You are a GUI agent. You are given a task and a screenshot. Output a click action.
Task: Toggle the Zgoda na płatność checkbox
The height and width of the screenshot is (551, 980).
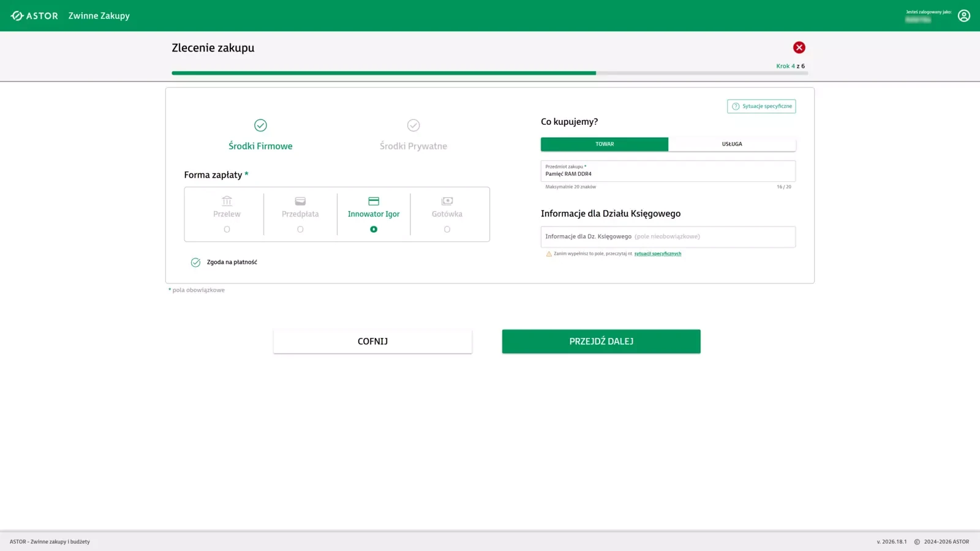click(195, 263)
